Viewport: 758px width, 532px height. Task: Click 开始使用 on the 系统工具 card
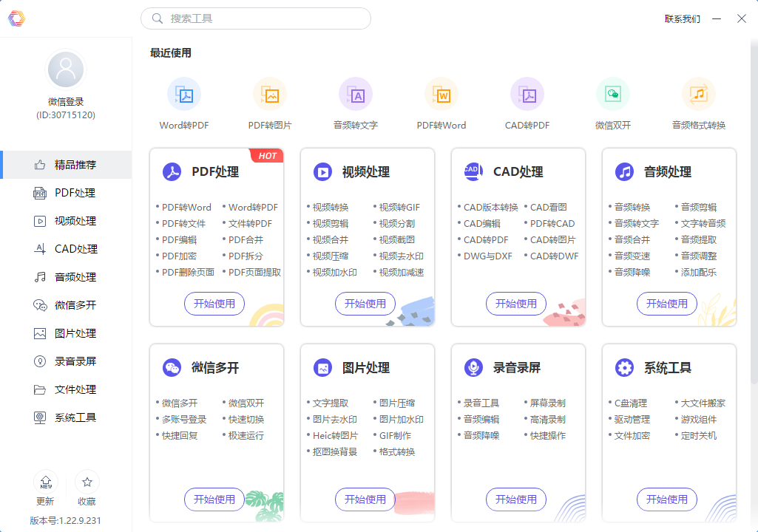tap(666, 499)
